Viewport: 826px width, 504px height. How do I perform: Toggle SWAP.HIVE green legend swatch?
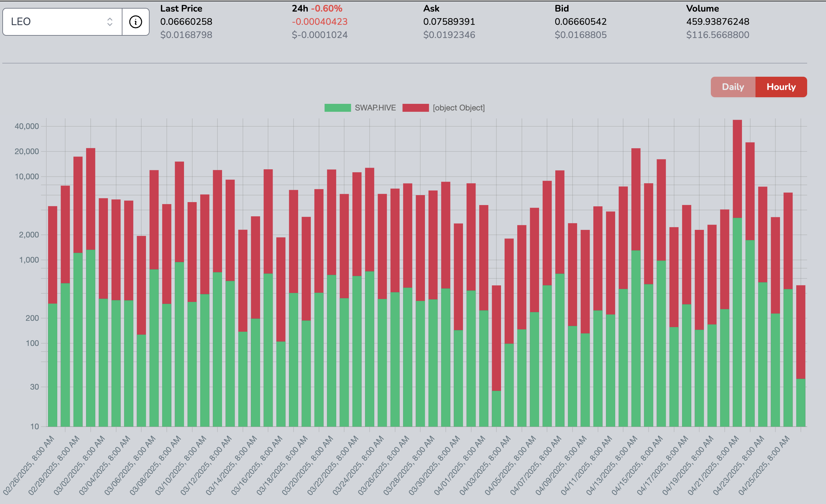[x=338, y=107]
